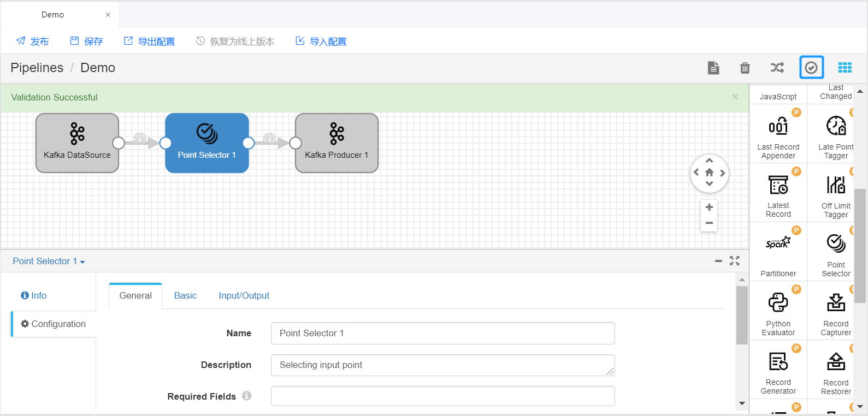
Task: Click the validate pipeline checkmark icon
Action: (x=811, y=68)
